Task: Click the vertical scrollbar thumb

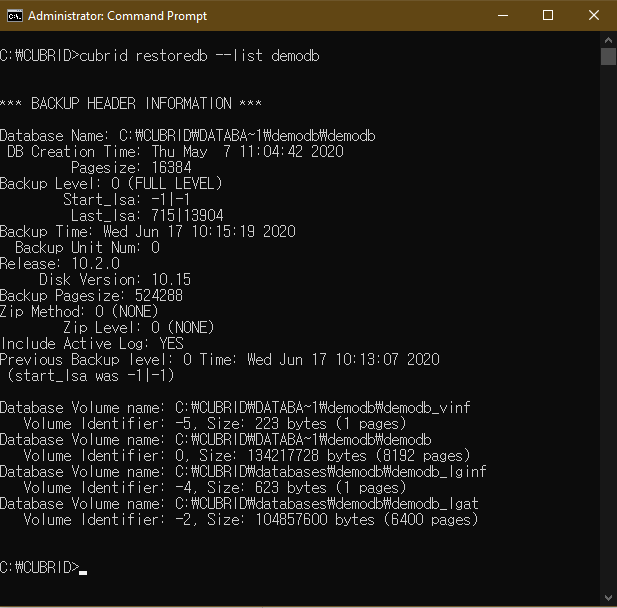Action: click(x=608, y=56)
